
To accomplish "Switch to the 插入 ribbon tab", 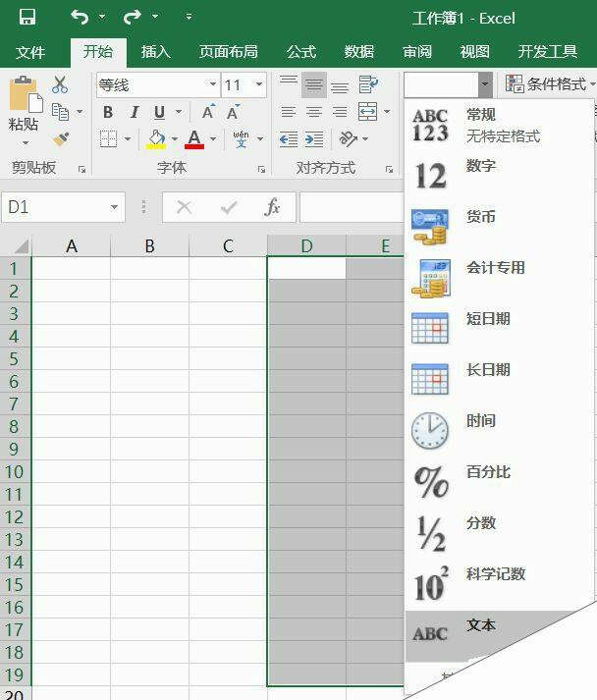I will [155, 52].
